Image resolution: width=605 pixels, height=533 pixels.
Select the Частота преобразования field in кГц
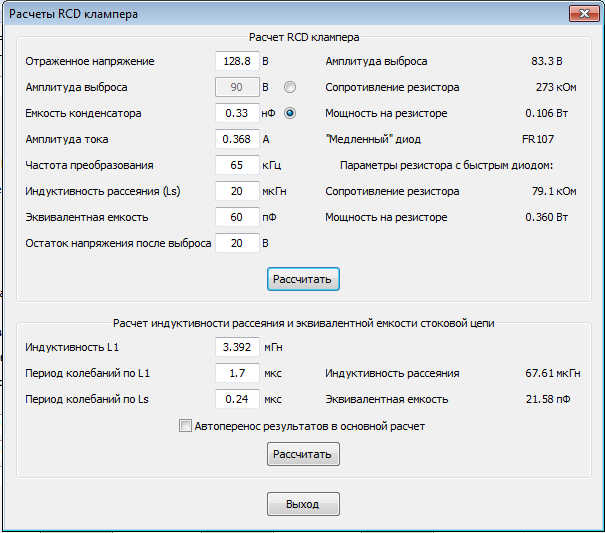[237, 165]
